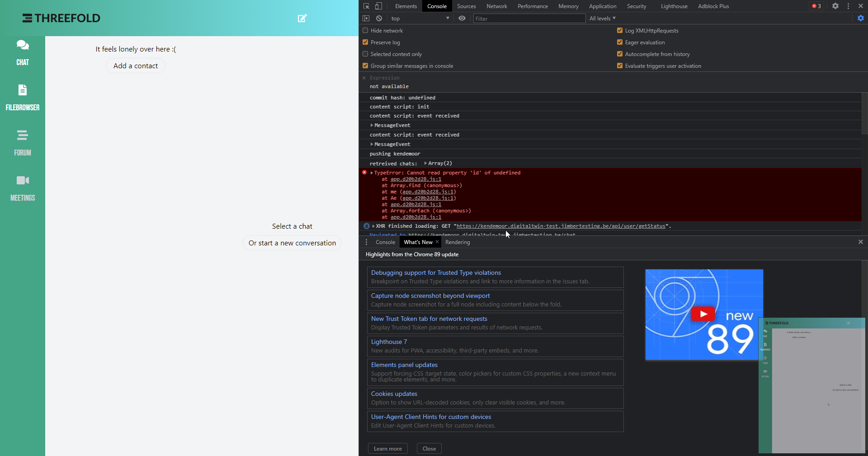
Task: Close the What's New tab X
Action: tap(437, 242)
